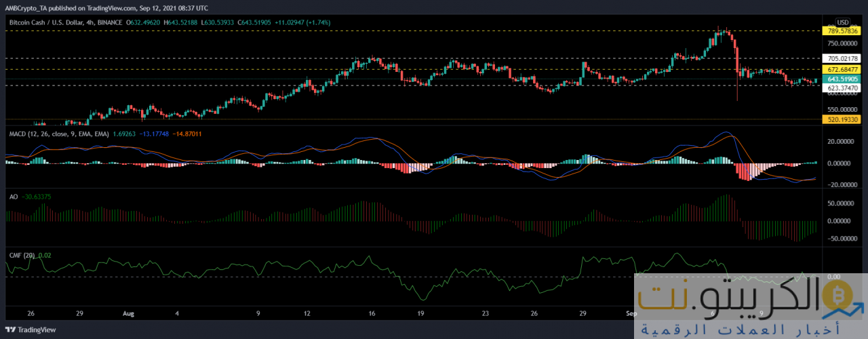Click the white 705.02178 price level label
The width and height of the screenshot is (868, 339).
[x=842, y=59]
